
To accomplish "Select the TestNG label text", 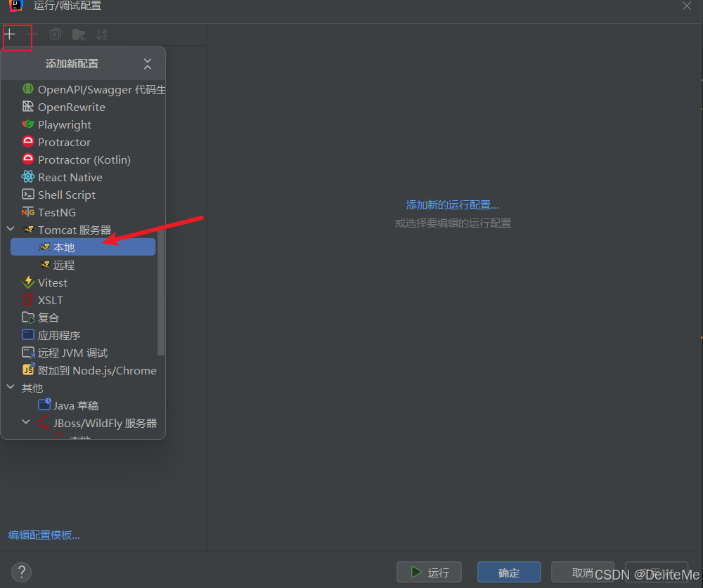I will pos(57,212).
